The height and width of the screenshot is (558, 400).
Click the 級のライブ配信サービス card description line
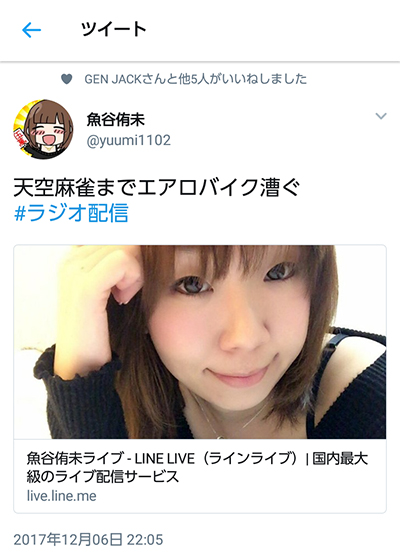[x=102, y=477]
